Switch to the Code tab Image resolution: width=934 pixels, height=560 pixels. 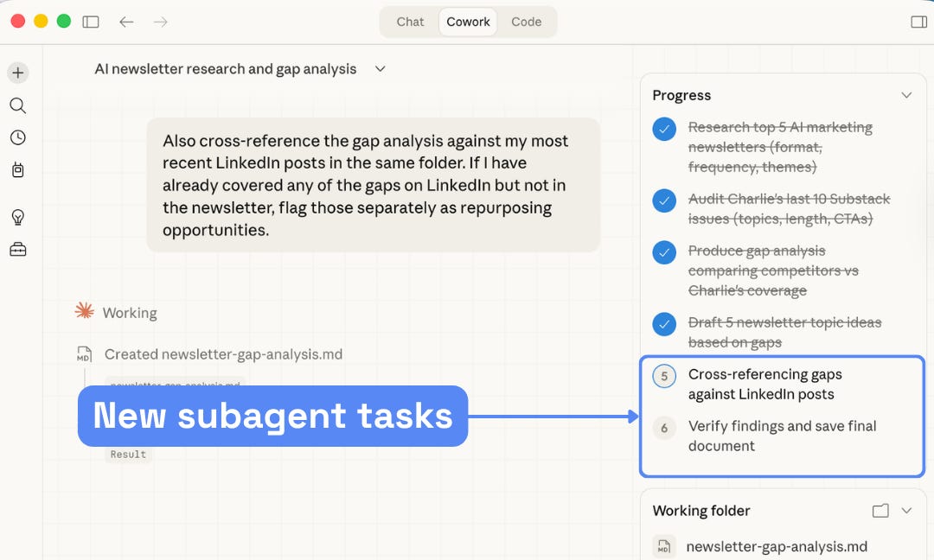point(526,22)
